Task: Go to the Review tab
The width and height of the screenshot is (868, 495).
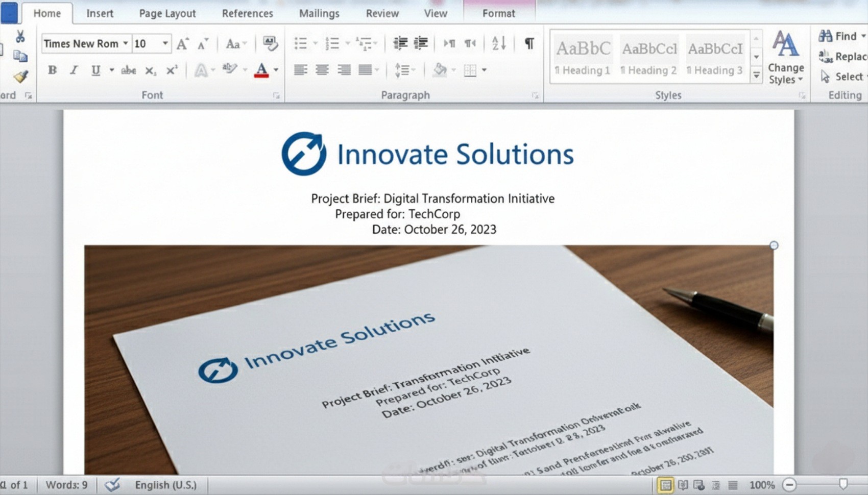Action: point(382,13)
